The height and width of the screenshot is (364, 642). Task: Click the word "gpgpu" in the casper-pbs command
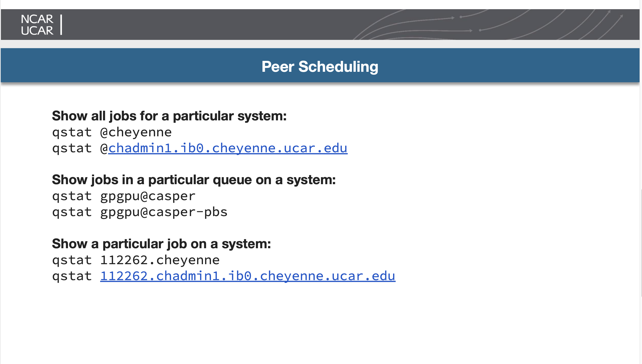pos(120,212)
